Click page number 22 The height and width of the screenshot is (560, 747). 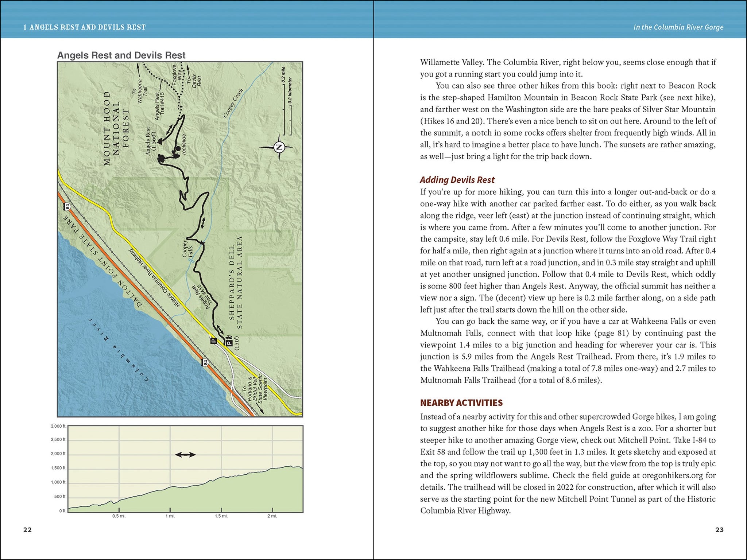27,530
